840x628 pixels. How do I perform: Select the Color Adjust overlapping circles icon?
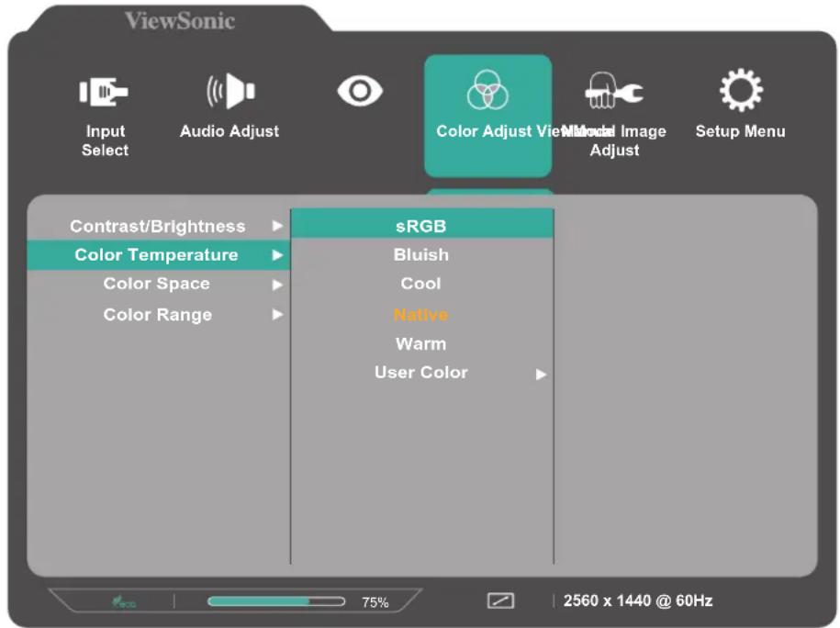pyautogui.click(x=487, y=89)
